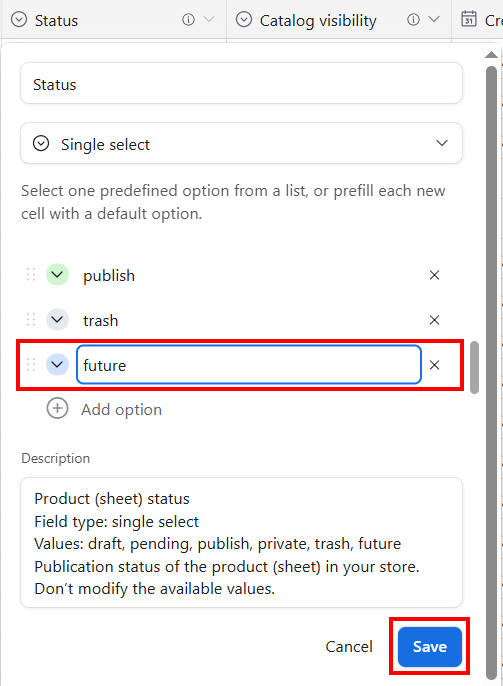Screen dimensions: 503x686
Task: Click Cancel to discard changes
Action: coord(349,647)
